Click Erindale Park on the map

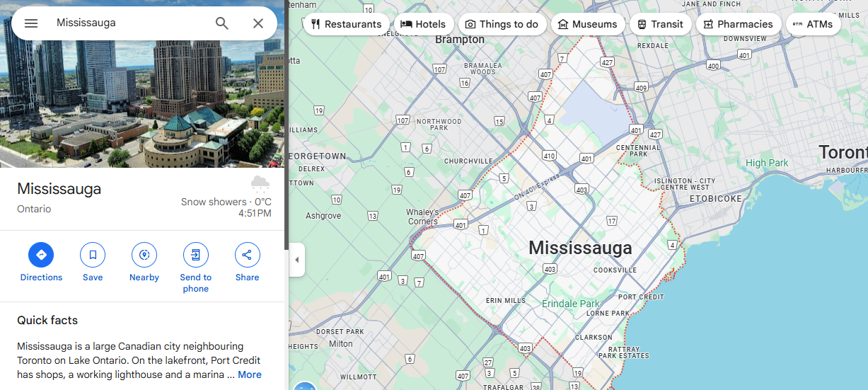click(571, 304)
